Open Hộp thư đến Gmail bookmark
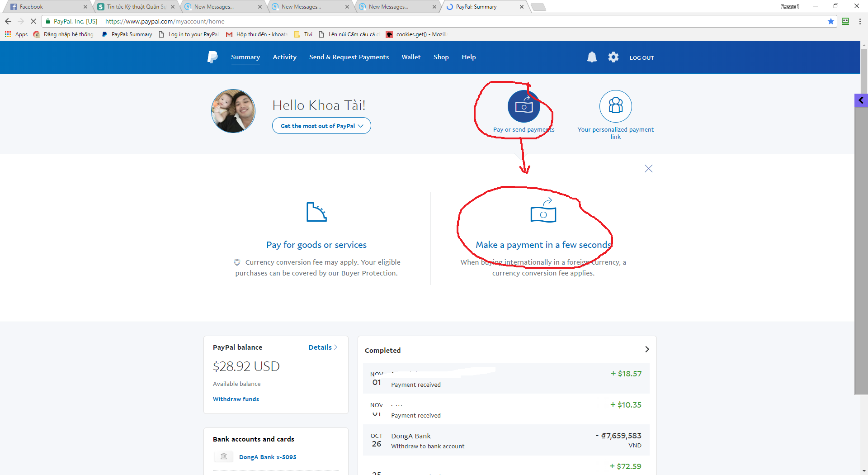Screen dimensions: 868x475 256,34
